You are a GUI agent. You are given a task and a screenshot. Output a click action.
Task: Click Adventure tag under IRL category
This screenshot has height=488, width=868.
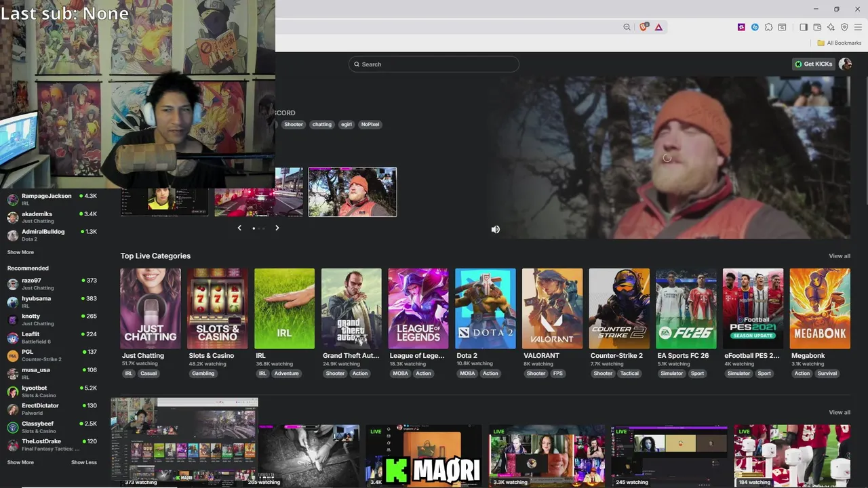point(286,373)
